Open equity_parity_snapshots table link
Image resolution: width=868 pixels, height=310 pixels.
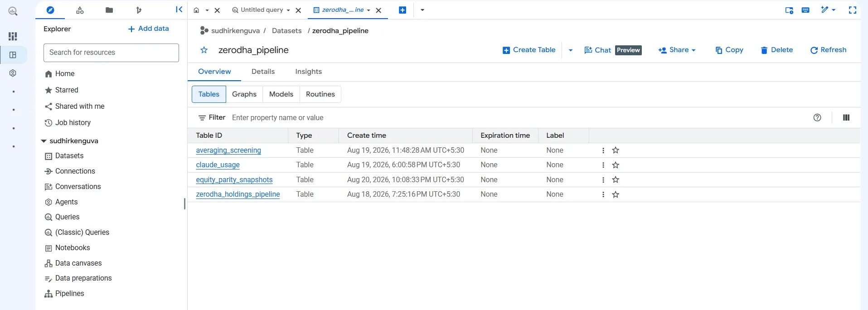(234, 180)
